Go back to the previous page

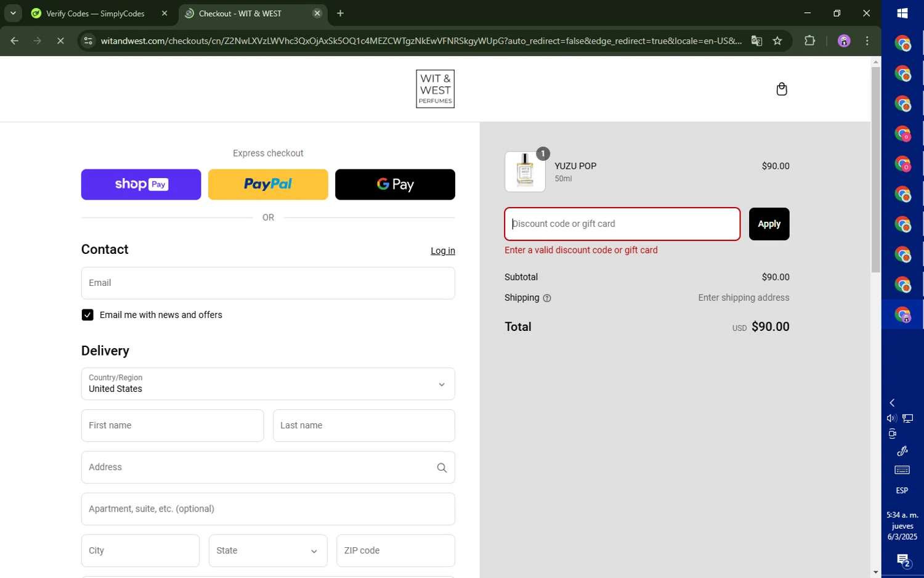tap(15, 41)
